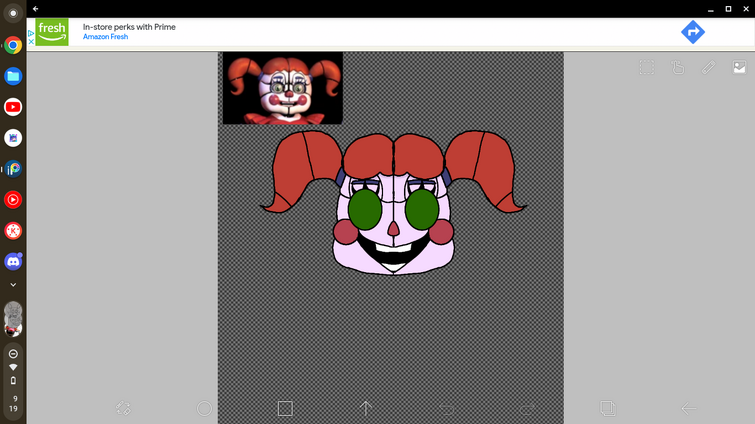Viewport: 755px width, 424px height.
Task: Open the stabilizer hand icon
Action: click(x=677, y=67)
